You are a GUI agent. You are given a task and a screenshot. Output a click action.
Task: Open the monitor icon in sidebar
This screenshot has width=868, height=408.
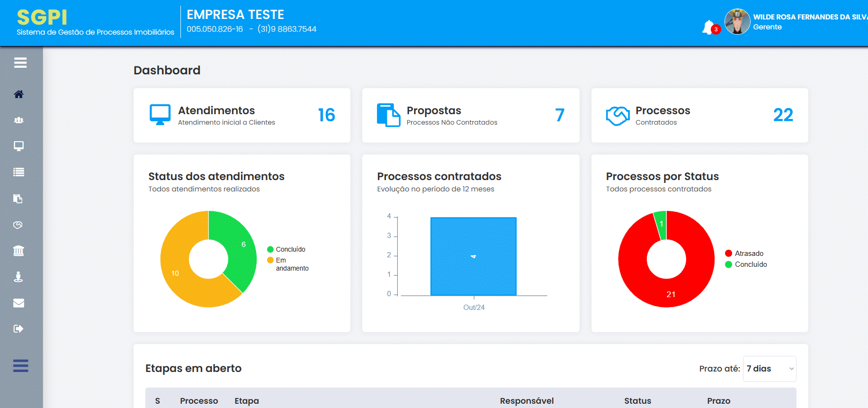point(19,146)
